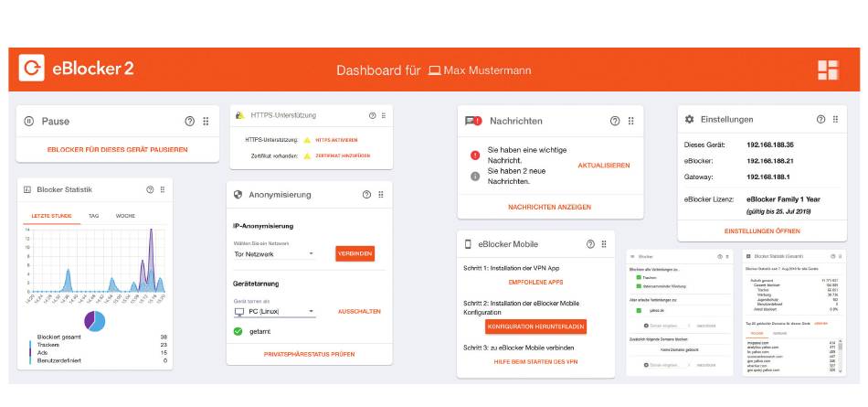This screenshot has width=868, height=407.
Task: Click warning triangle next to Zertifikat hinzufügen
Action: [x=307, y=155]
